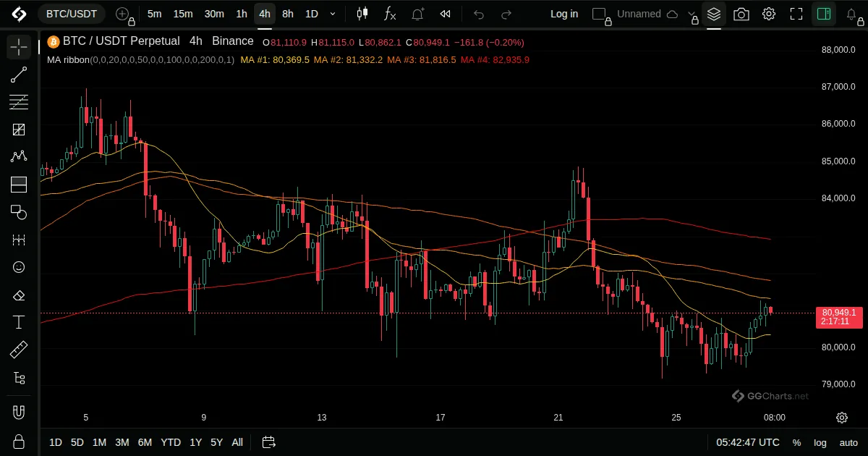Expand the layout save dropdown arrow

(x=692, y=14)
